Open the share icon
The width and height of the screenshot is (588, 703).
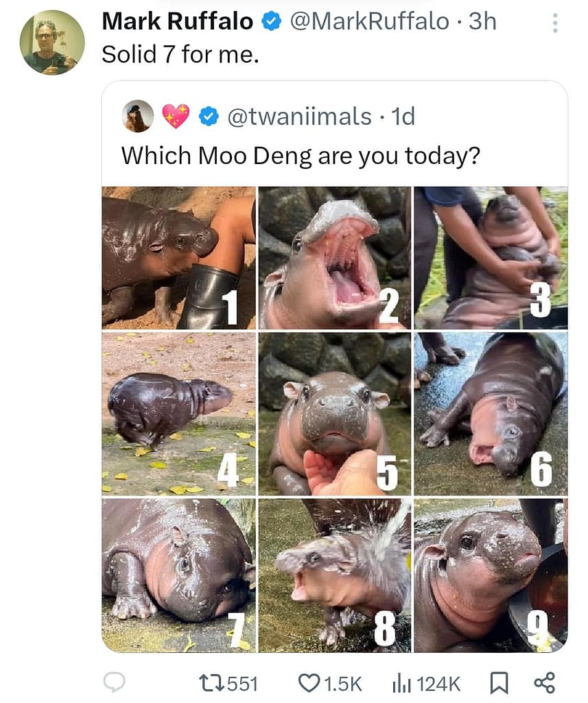543,683
